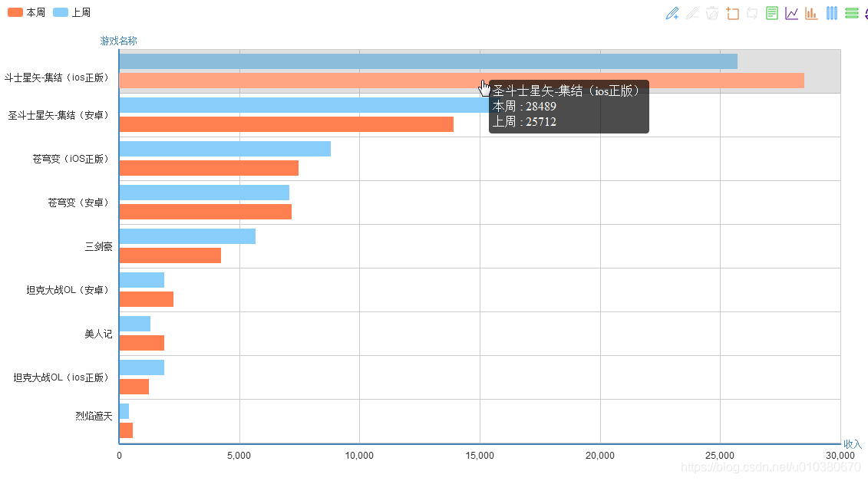Select the greyed remove-mark pencil icon
Screen dimensions: 868x481
click(692, 13)
